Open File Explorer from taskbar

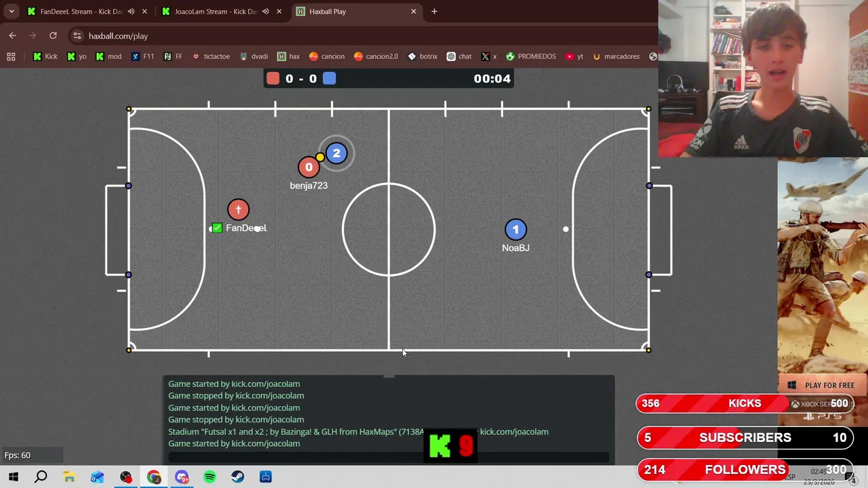[69, 477]
